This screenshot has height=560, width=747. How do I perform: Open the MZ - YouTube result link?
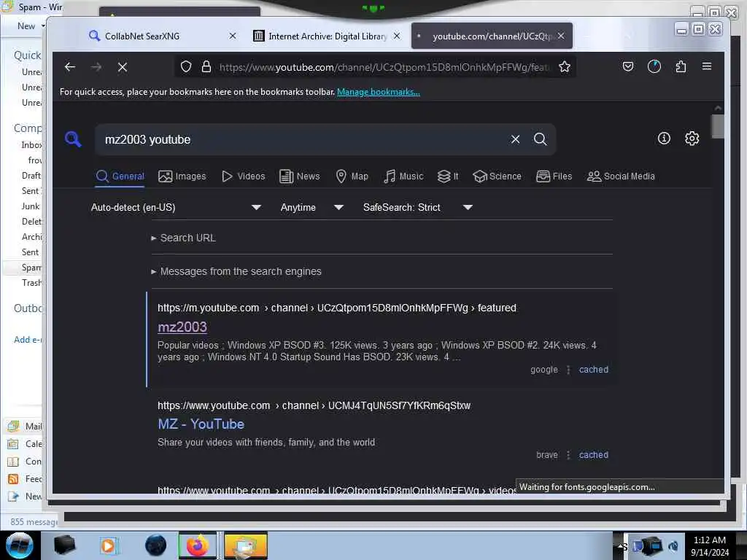tap(201, 424)
